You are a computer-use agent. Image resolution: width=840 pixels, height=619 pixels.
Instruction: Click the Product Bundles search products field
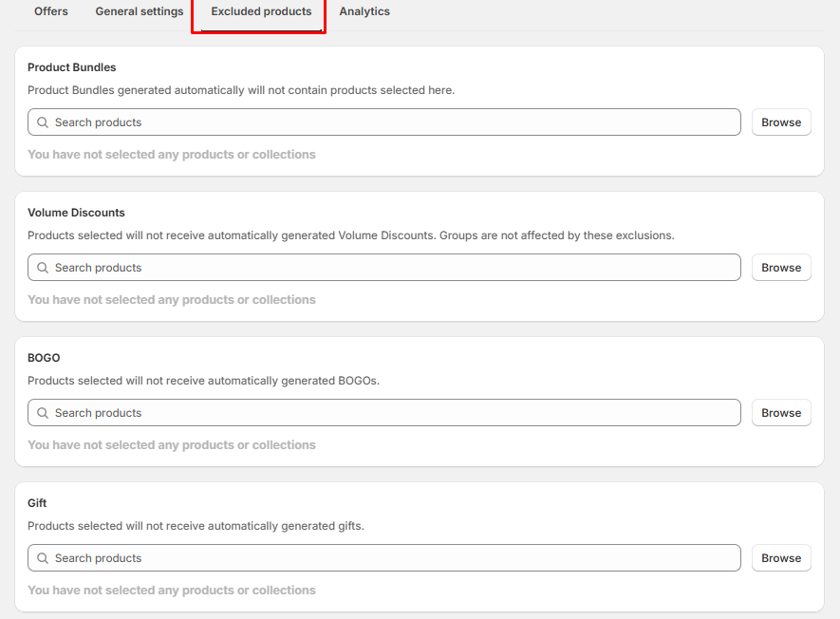pyautogui.click(x=384, y=122)
